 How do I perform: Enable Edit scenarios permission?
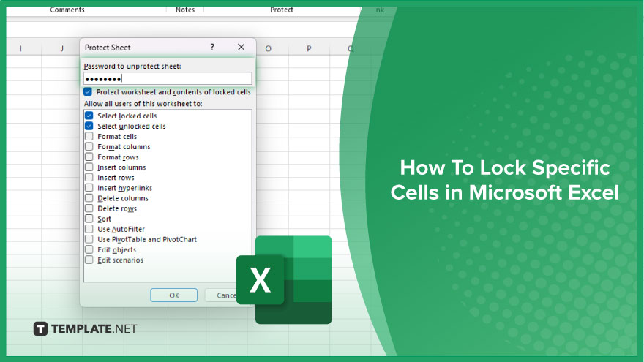(x=89, y=260)
